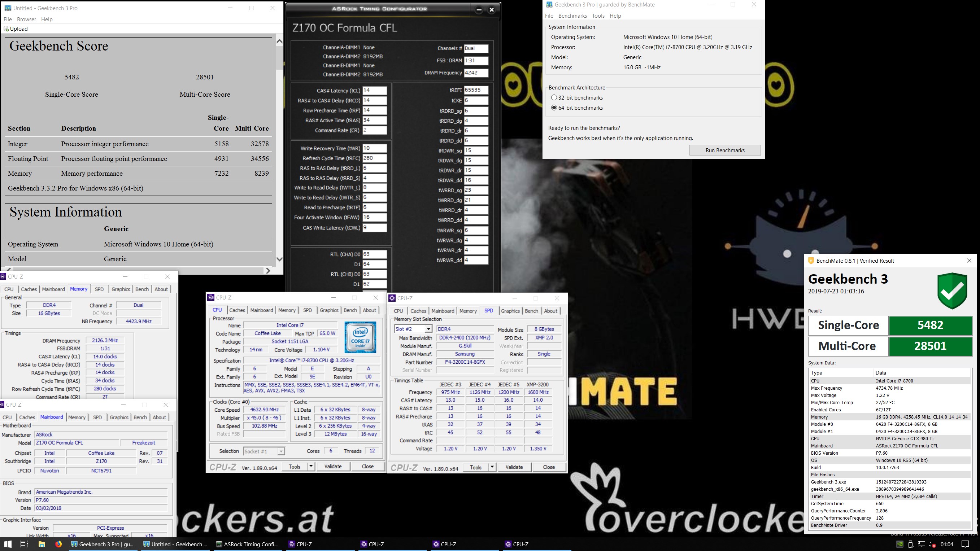The width and height of the screenshot is (980, 551).
Task: Click the Multi-Core result value 28501 in BenchMate
Action: pyautogui.click(x=930, y=346)
